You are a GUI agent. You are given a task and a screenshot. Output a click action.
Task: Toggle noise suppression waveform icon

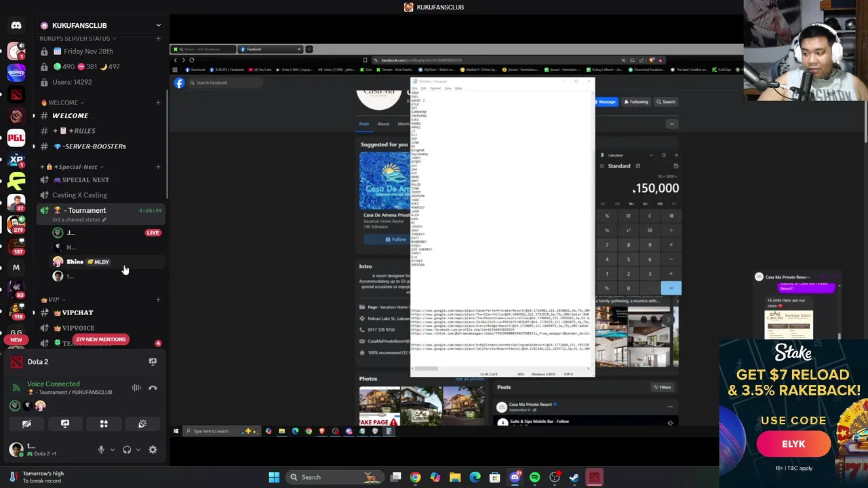(136, 388)
